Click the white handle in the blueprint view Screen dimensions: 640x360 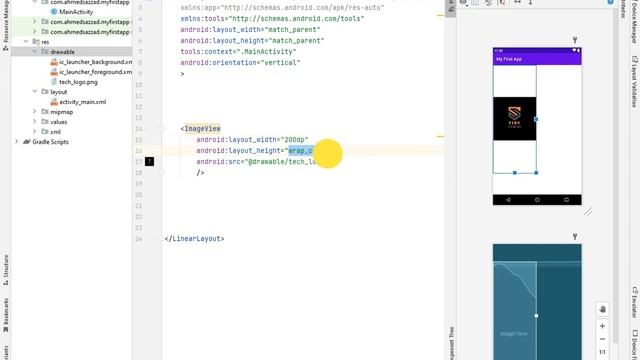[536, 316]
